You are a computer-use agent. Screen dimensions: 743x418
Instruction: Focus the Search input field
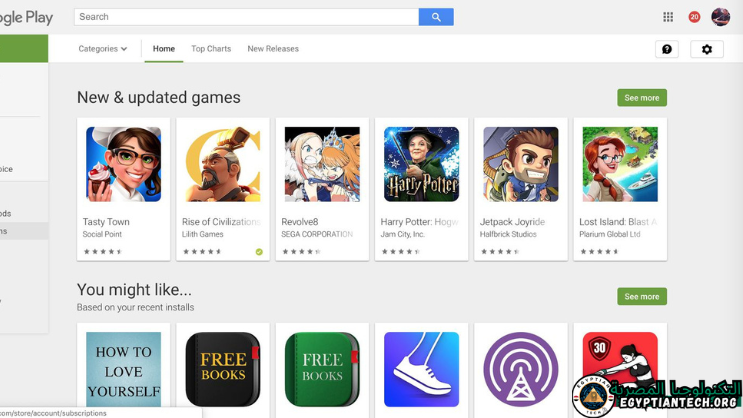coord(246,17)
